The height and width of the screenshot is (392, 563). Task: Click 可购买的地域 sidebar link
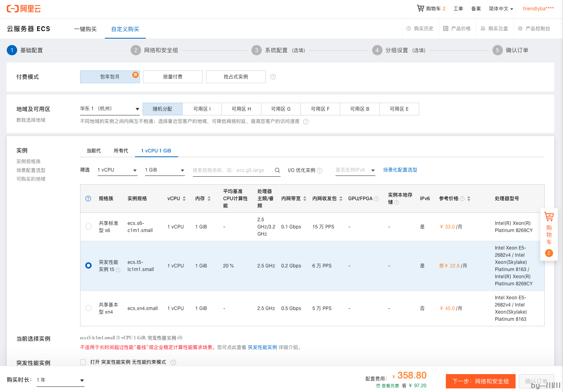pyautogui.click(x=31, y=179)
